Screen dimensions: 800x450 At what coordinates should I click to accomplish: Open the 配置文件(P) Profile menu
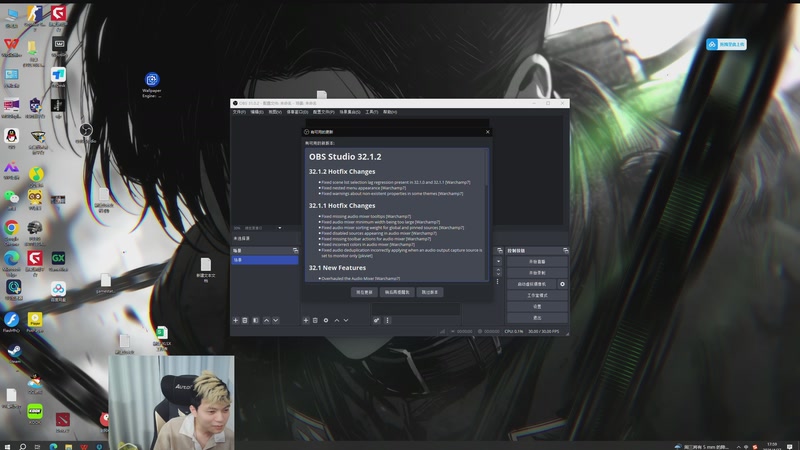point(323,112)
